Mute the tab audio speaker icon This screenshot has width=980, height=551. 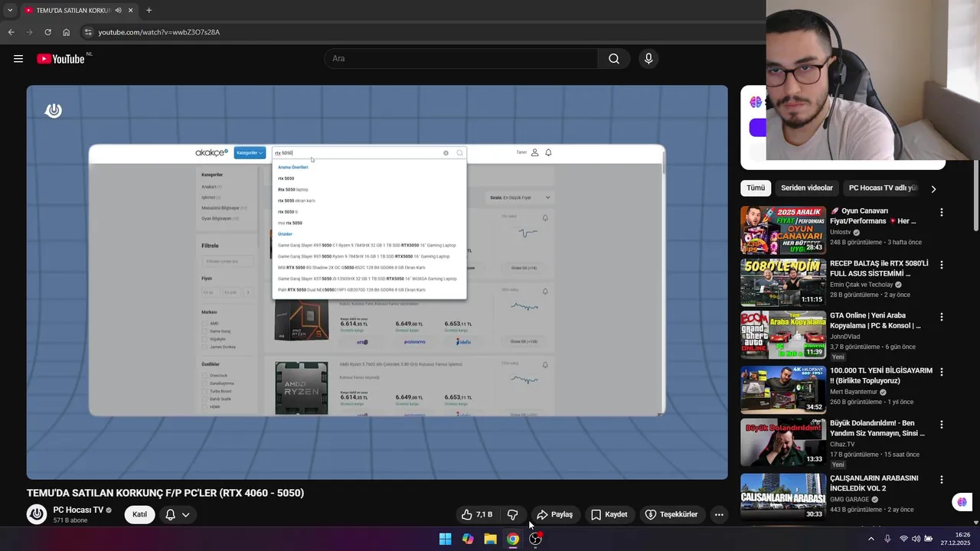118,11
